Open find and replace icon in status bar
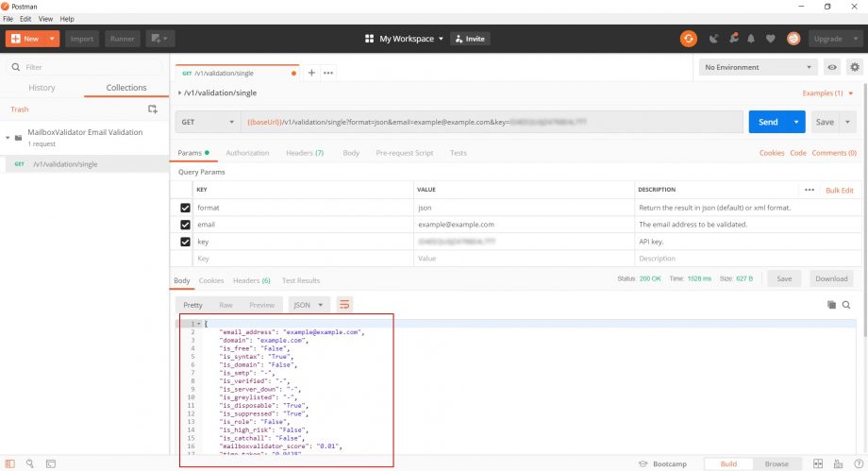The image size is (868, 471). pyautogui.click(x=30, y=463)
